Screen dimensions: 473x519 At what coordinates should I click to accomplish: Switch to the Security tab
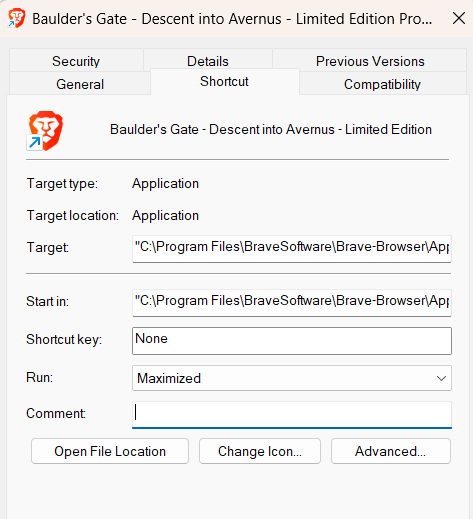(76, 61)
